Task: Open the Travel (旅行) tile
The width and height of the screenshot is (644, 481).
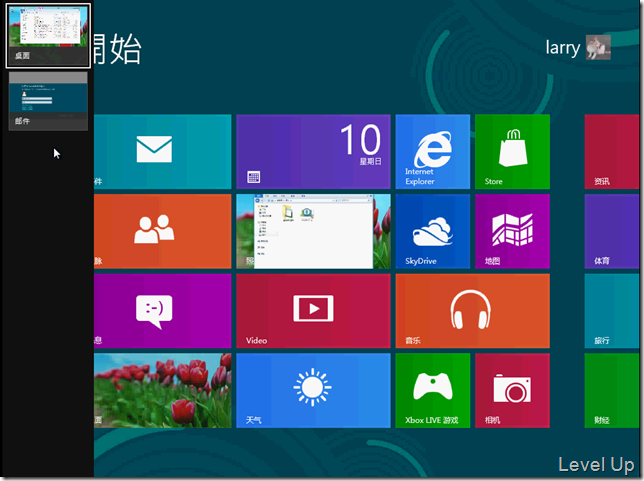Action: point(612,311)
